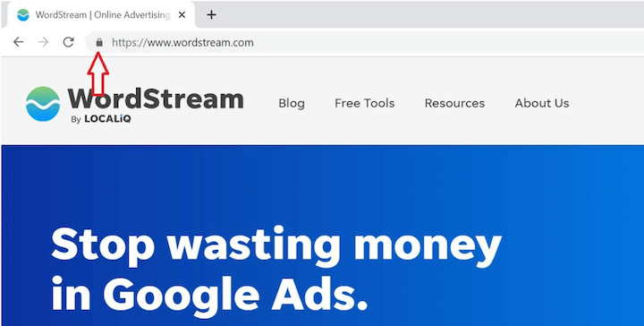Click the red annotation arrow below padlock
Screen dimensions: 644x326
pyautogui.click(x=98, y=74)
